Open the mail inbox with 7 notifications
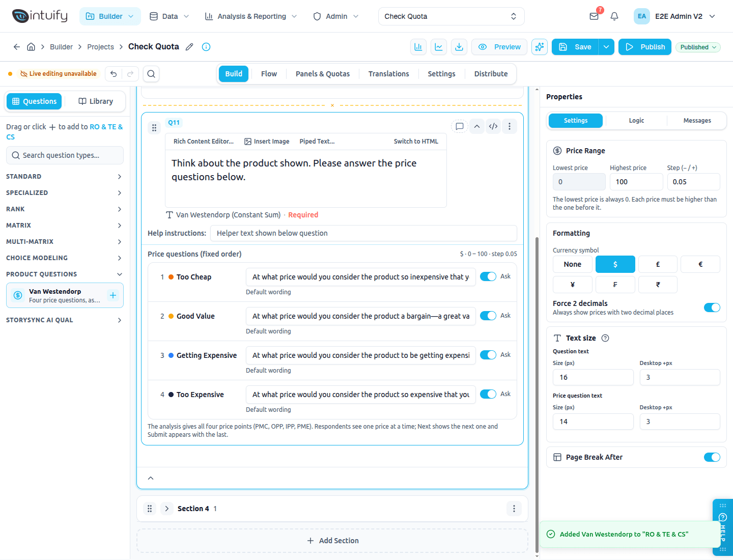 [594, 16]
